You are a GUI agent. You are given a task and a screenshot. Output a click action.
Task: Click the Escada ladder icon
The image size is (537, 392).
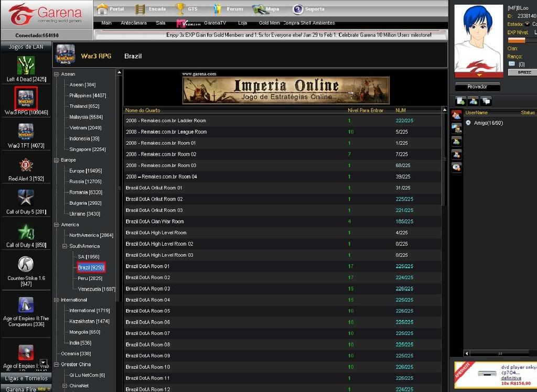139,9
